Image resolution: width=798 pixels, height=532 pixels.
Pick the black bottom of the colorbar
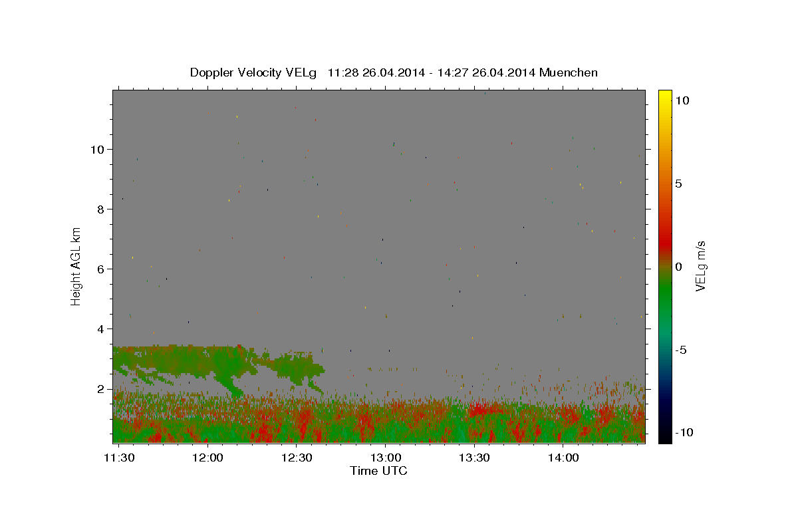coord(665,436)
